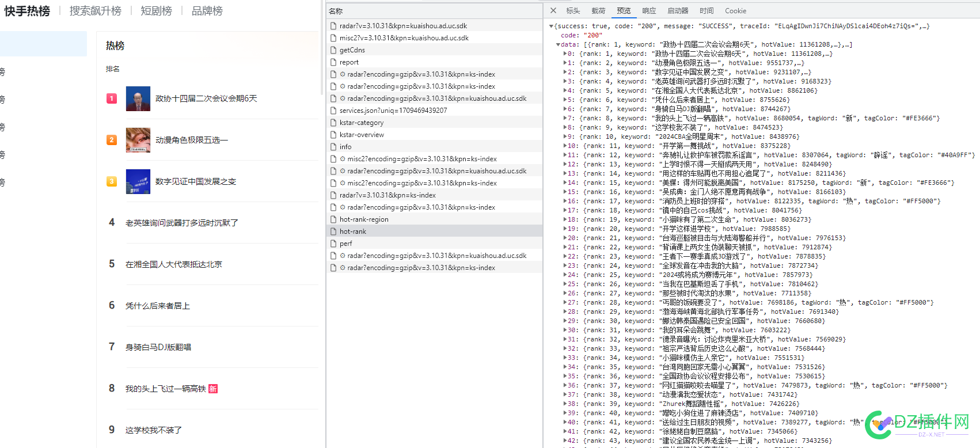Expand JSON item 27 丐哥的饭碗要没了

(x=565, y=302)
